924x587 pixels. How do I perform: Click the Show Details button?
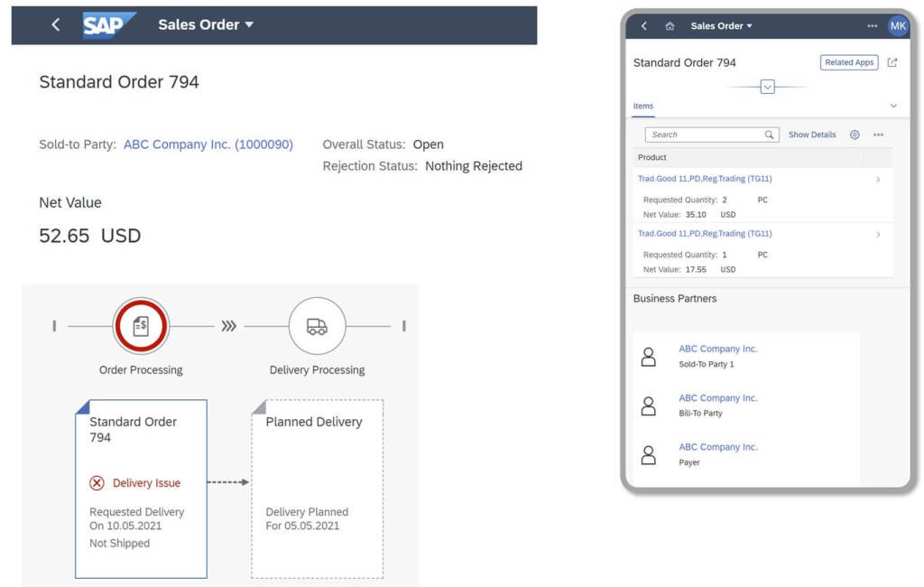tap(812, 135)
